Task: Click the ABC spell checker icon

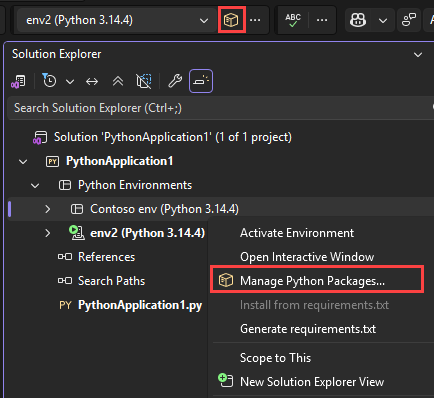Action: [x=293, y=20]
